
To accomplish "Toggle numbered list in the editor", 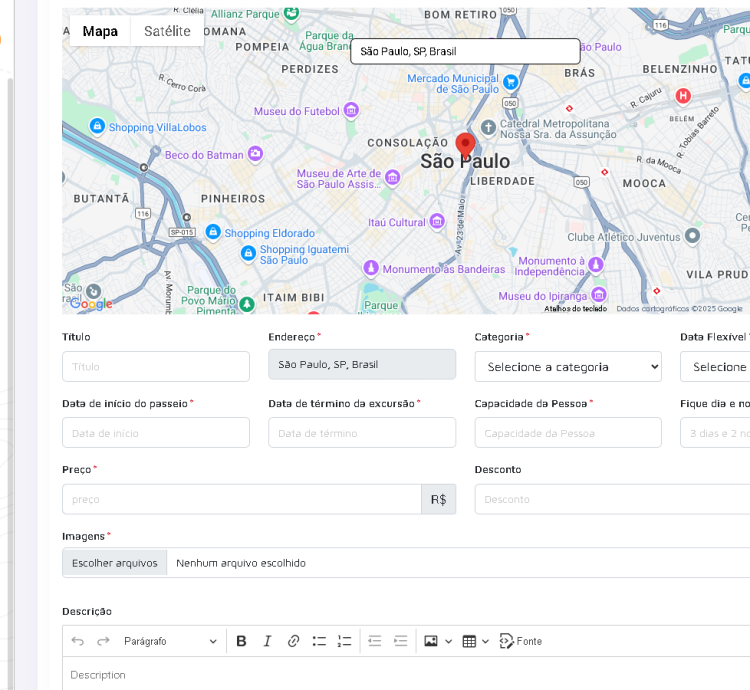I will pos(344,641).
